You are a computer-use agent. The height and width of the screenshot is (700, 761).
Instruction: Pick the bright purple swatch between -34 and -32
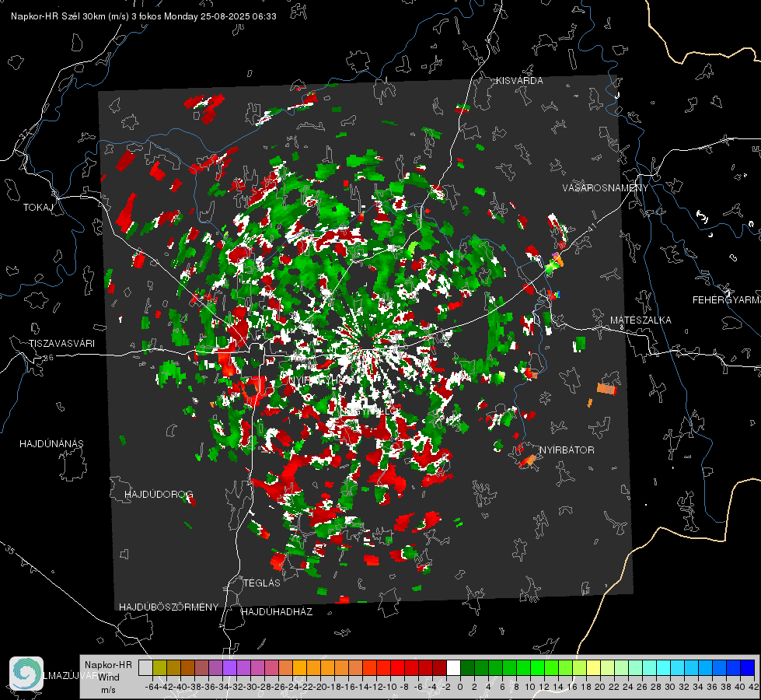(x=229, y=667)
